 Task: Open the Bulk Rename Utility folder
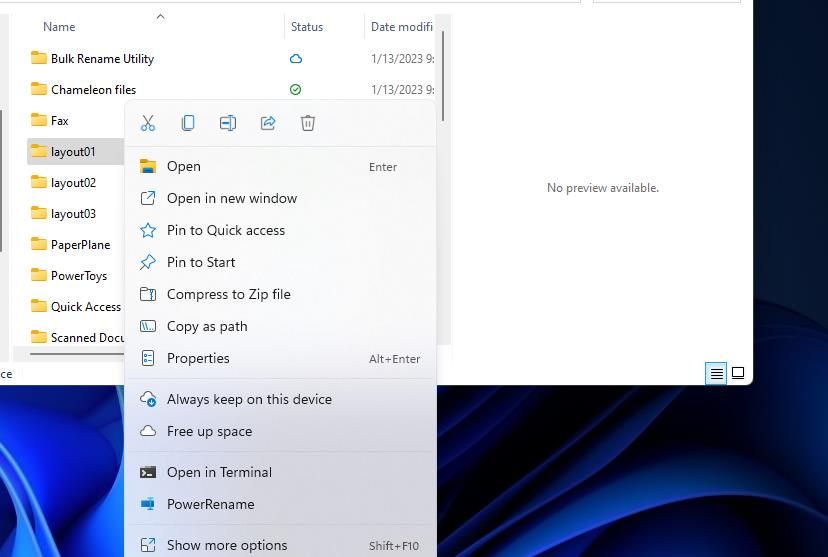click(x=102, y=59)
